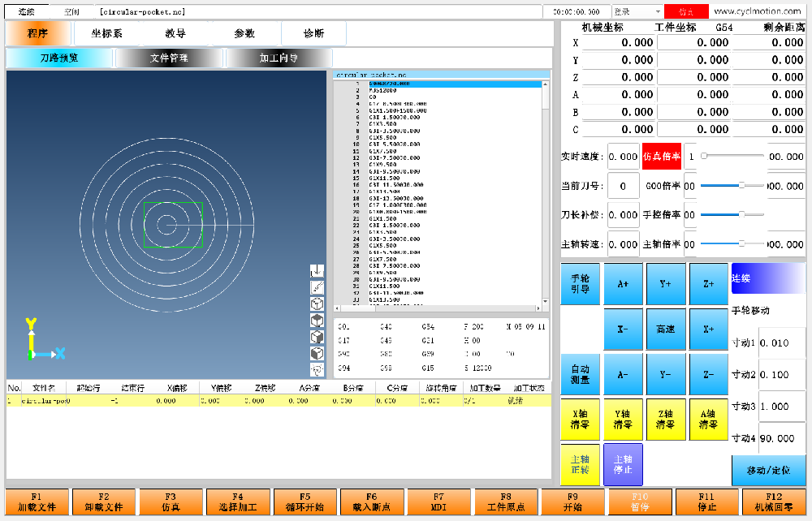
Task: Select the top-face shaded cube view icon
Action: click(x=317, y=321)
